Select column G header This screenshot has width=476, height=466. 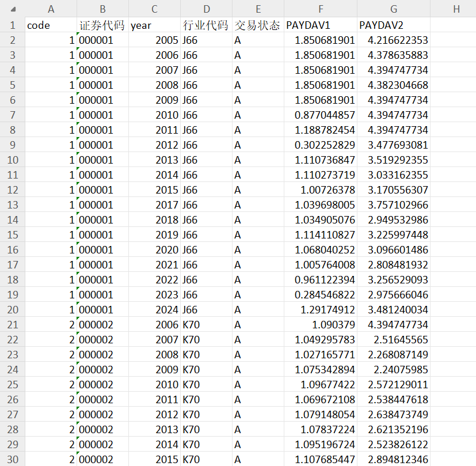pos(394,9)
